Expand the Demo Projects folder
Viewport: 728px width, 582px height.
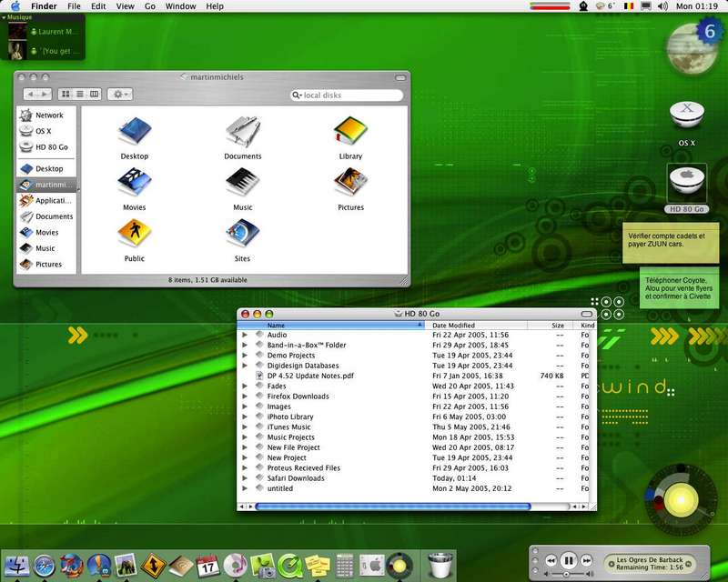pos(245,356)
